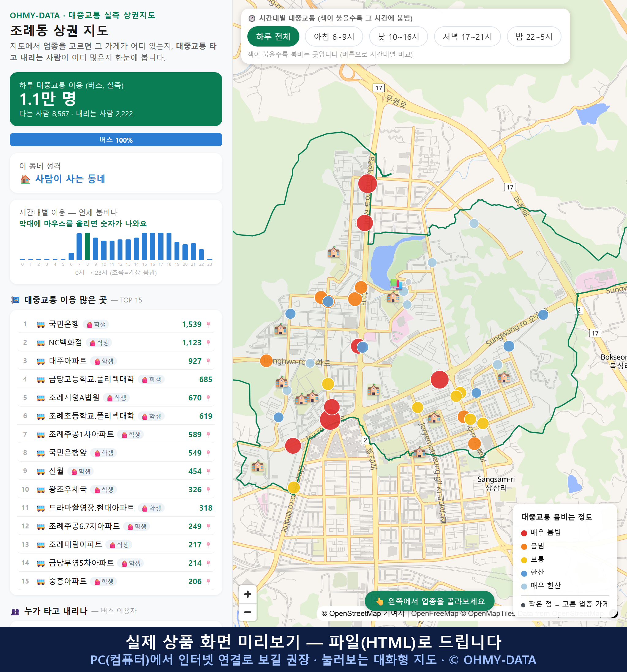Viewport: 627px width, 672px height.
Task: Click the 685 count on 금당고등학교 row
Action: (205, 380)
